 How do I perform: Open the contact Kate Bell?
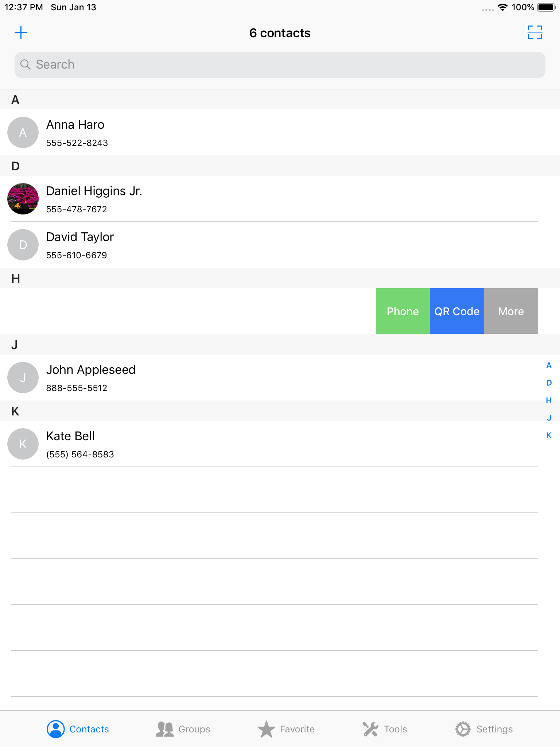point(146,444)
